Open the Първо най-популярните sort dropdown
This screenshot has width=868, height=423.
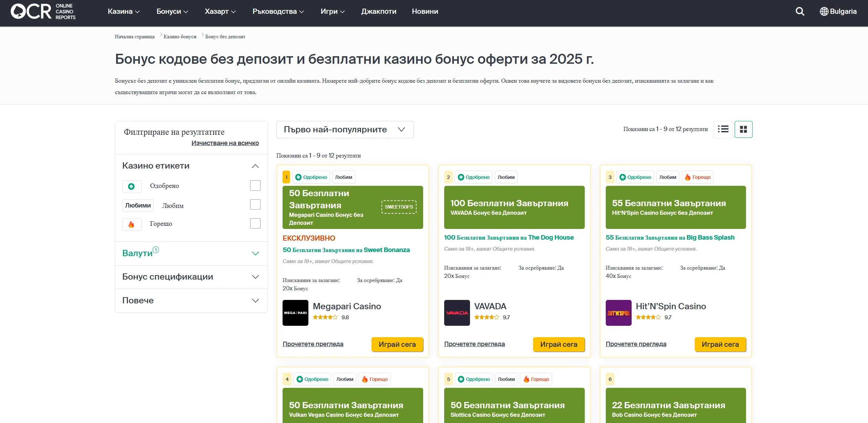(345, 130)
